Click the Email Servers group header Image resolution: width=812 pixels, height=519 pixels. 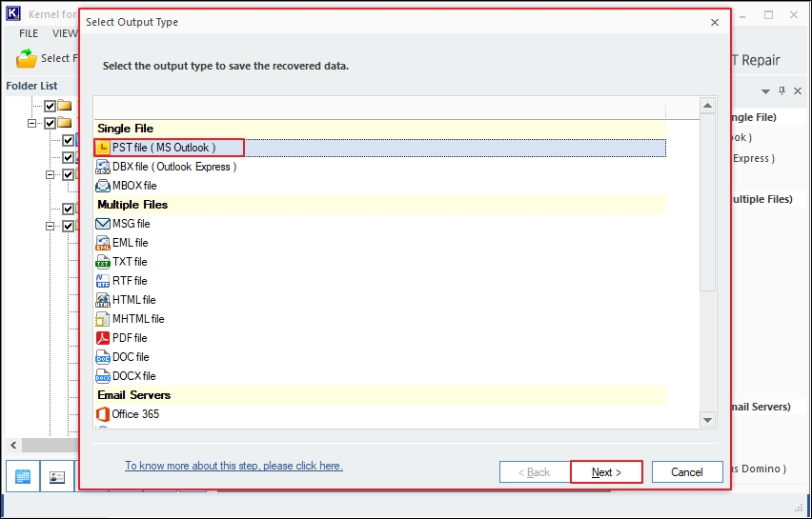click(379, 395)
